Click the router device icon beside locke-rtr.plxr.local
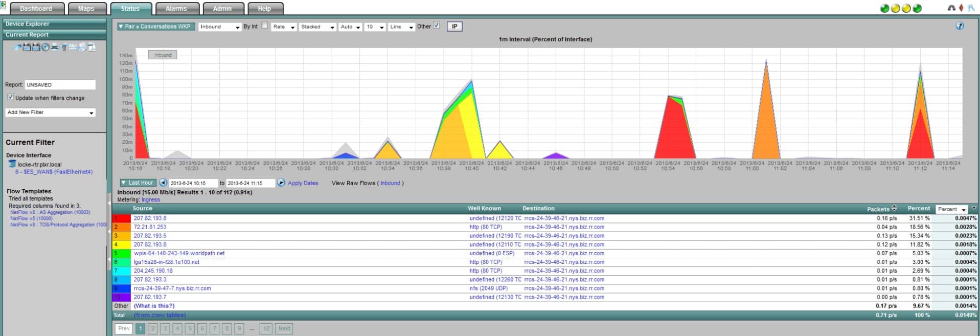Image resolution: width=980 pixels, height=336 pixels. click(12, 164)
